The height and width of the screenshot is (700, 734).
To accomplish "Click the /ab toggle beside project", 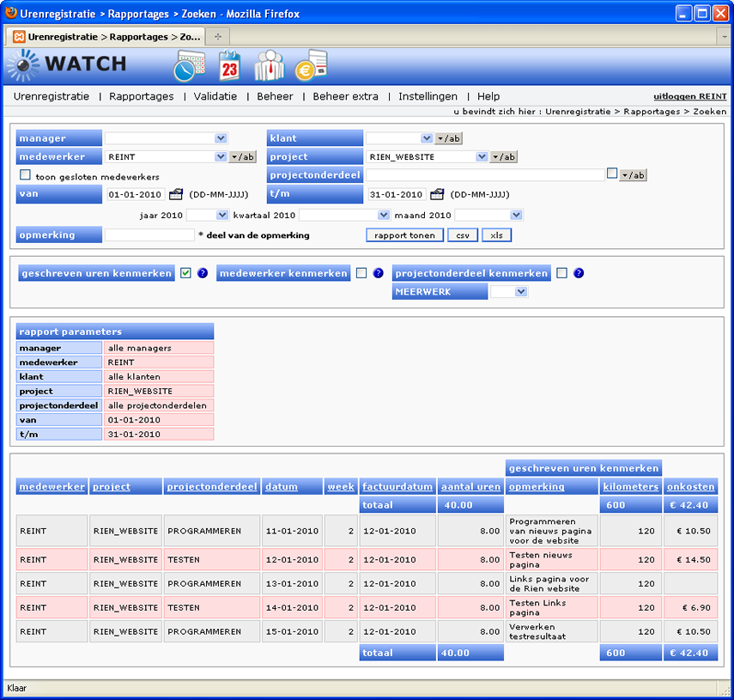I will click(x=504, y=157).
